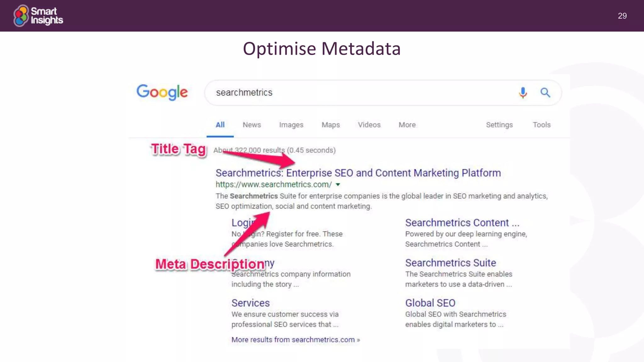Click More results from searchmetrics.com
Image resolution: width=644 pixels, height=362 pixels.
(296, 340)
